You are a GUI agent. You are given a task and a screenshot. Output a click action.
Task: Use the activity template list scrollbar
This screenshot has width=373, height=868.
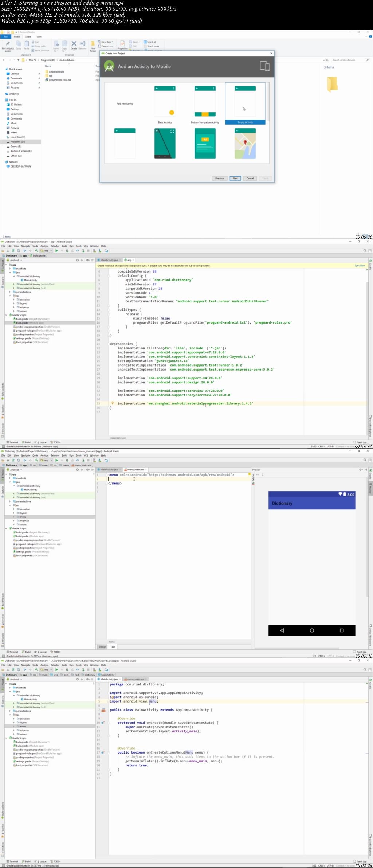(x=268, y=102)
